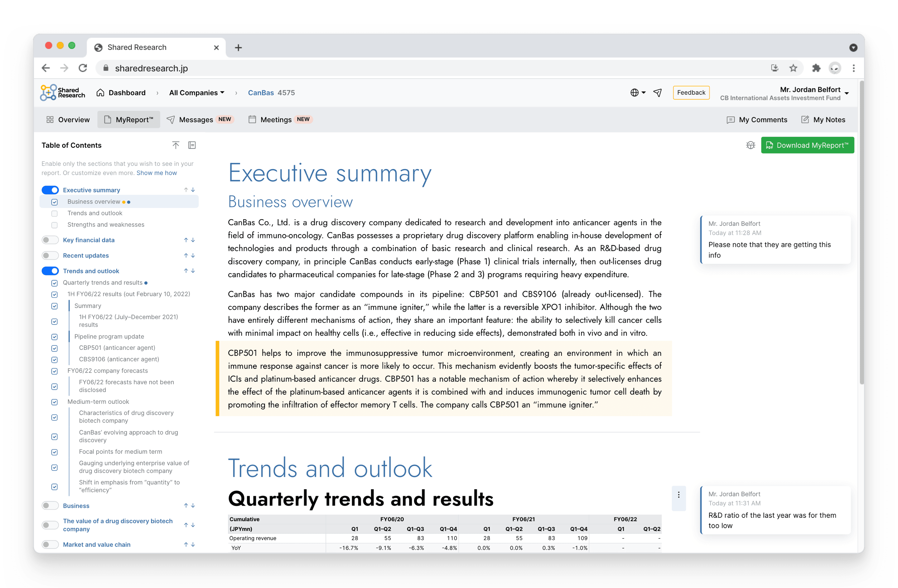Enable the Business overview checkbox
The width and height of the screenshot is (898, 588).
point(55,201)
